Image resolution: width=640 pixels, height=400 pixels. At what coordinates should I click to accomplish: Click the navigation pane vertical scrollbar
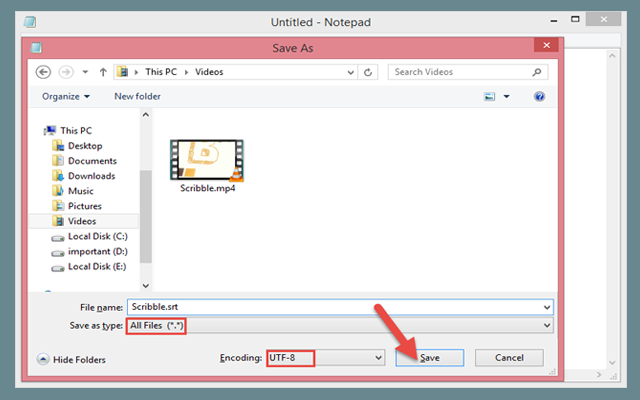point(146,200)
